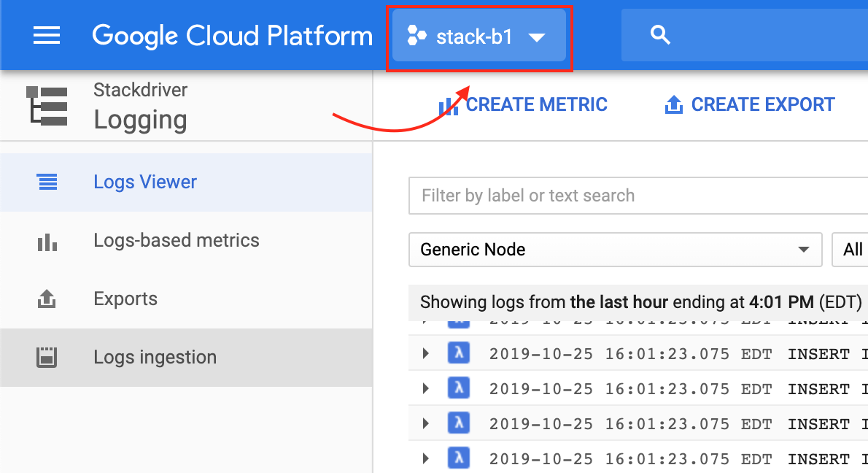This screenshot has height=473, width=868.
Task: Click the Exports upload icon
Action: pyautogui.click(x=47, y=299)
